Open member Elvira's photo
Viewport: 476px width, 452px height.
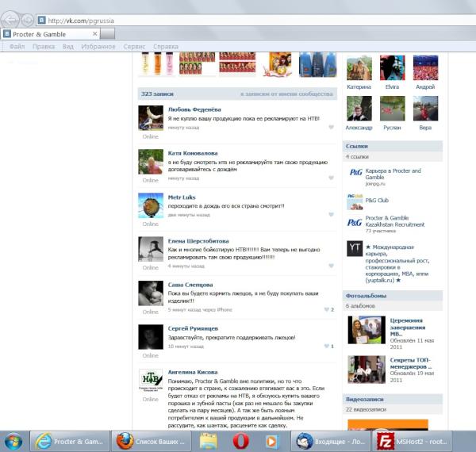pyautogui.click(x=392, y=67)
